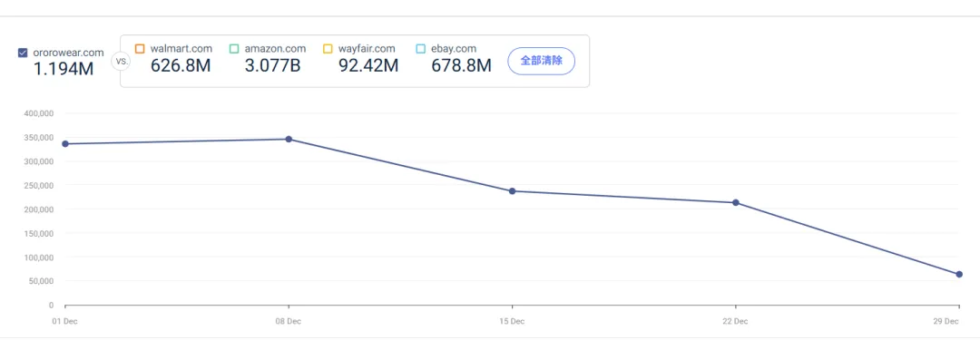Click the walmart.com domain label
This screenshot has height=340, width=980.
[181, 48]
